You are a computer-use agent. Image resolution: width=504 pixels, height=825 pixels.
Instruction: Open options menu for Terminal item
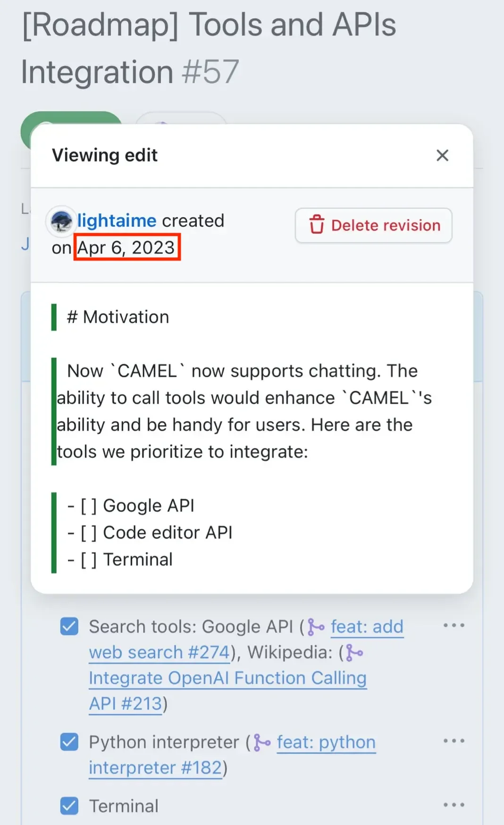pyautogui.click(x=454, y=805)
